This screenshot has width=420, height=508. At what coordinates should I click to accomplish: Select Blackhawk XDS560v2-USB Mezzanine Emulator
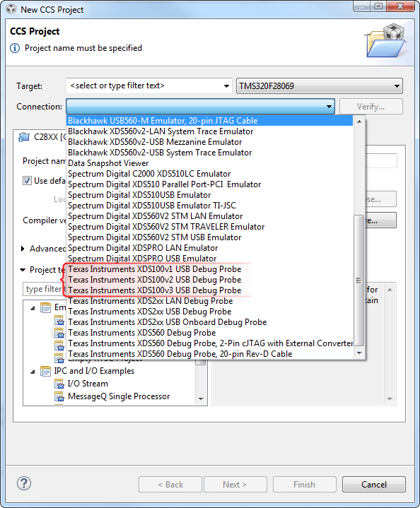(209, 142)
